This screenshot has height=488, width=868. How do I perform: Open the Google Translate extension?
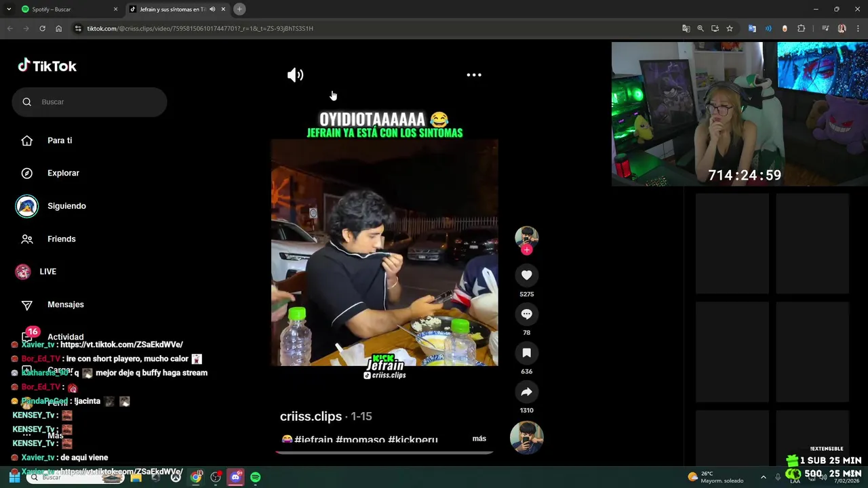click(x=752, y=28)
